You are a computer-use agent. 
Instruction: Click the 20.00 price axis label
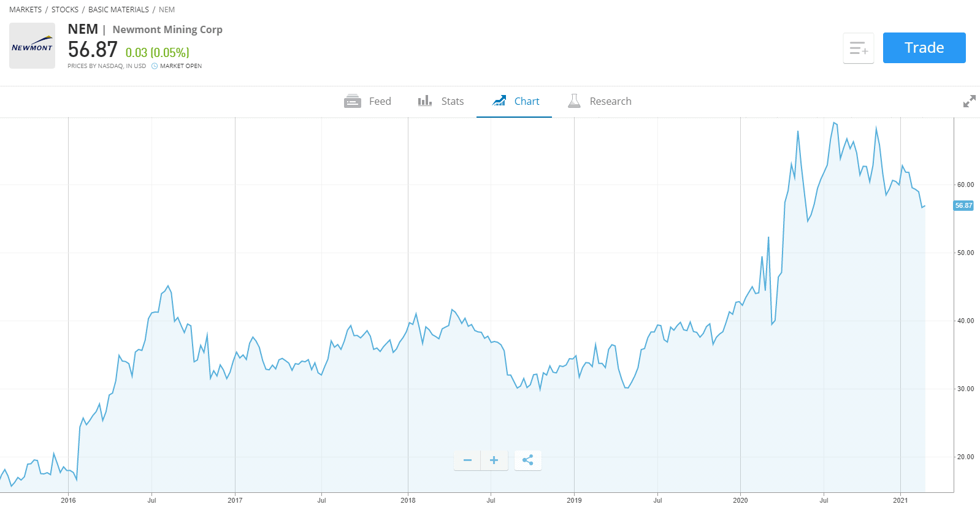coord(965,457)
